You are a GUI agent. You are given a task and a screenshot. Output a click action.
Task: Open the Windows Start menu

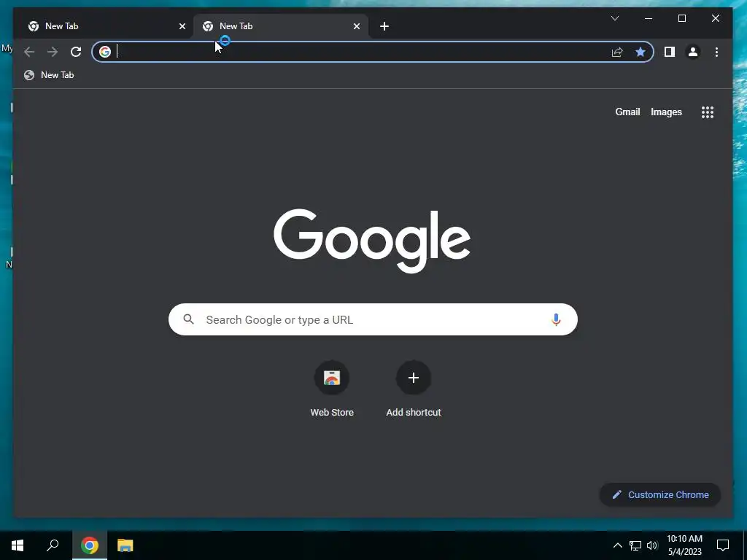(x=18, y=545)
